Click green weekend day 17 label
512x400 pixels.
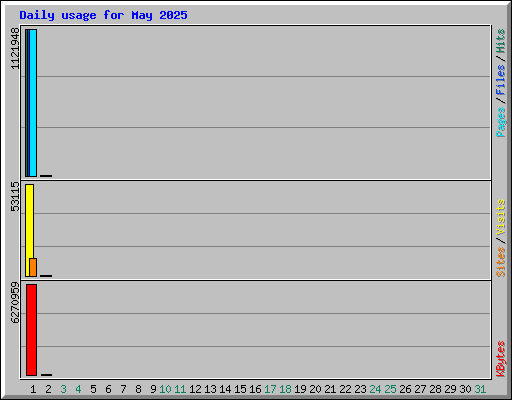tap(270, 389)
